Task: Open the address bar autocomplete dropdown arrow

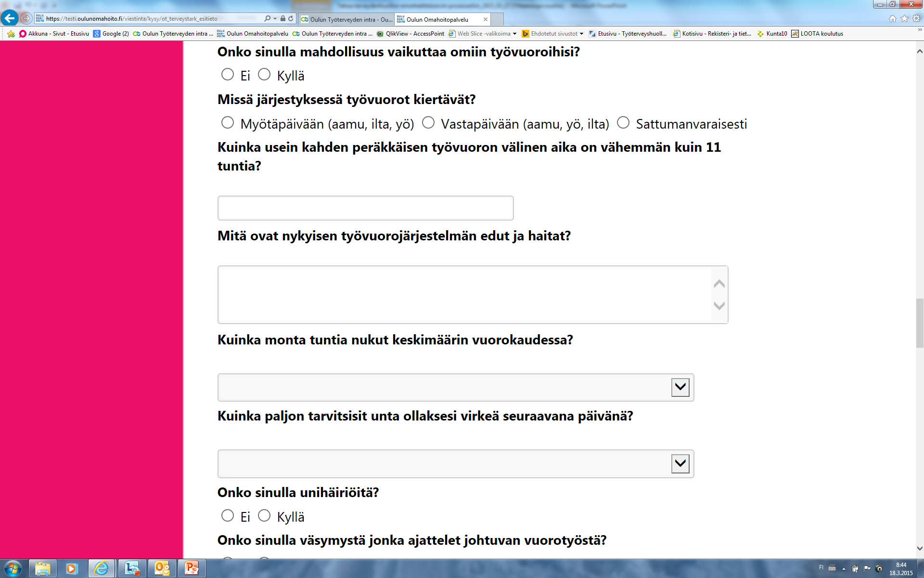Action: click(275, 19)
